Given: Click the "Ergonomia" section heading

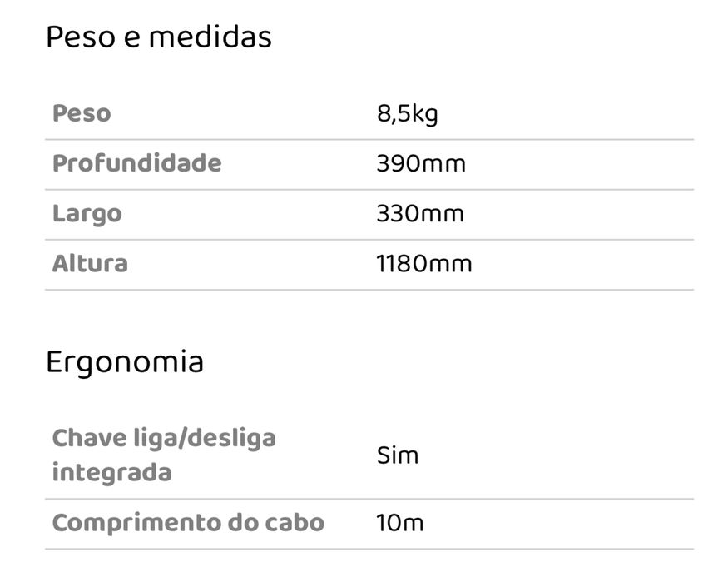Looking at the screenshot, I should [125, 363].
